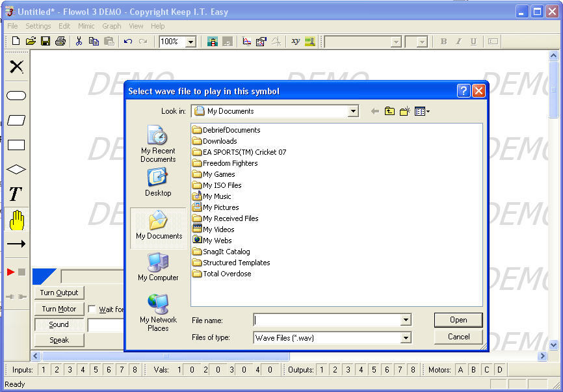Expand the Files of type dropdown
The width and height of the screenshot is (563, 392).
pyautogui.click(x=406, y=337)
